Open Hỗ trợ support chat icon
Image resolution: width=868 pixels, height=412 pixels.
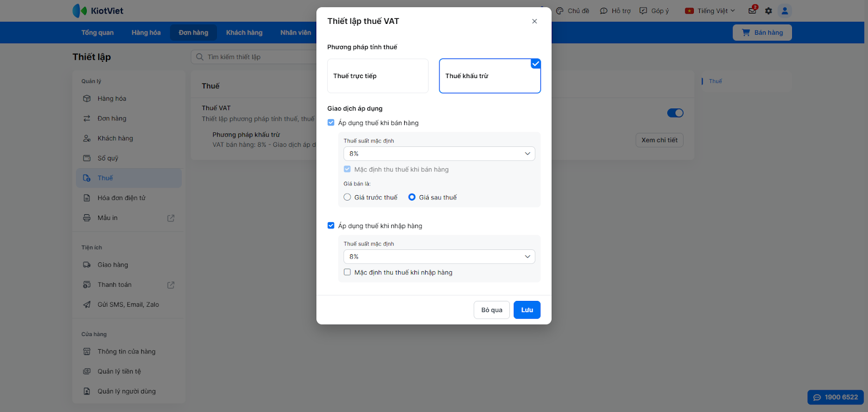click(603, 11)
